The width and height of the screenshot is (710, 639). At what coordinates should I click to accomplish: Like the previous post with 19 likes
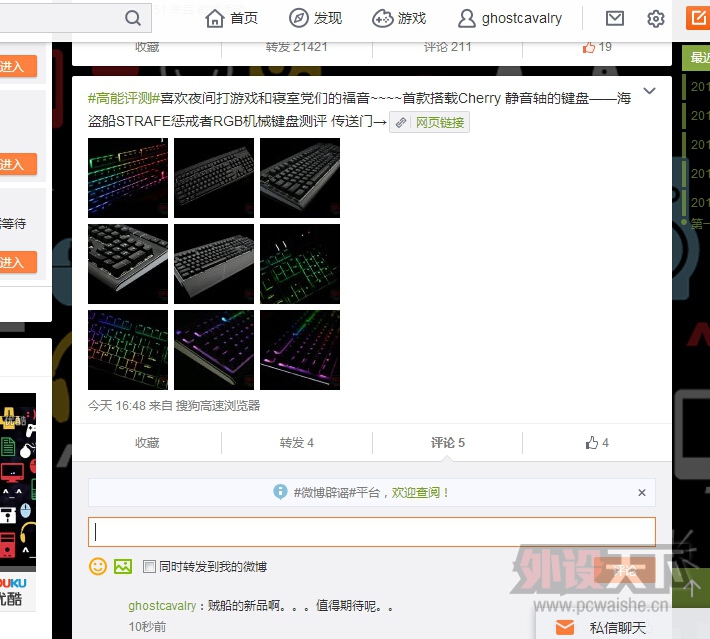[597, 47]
